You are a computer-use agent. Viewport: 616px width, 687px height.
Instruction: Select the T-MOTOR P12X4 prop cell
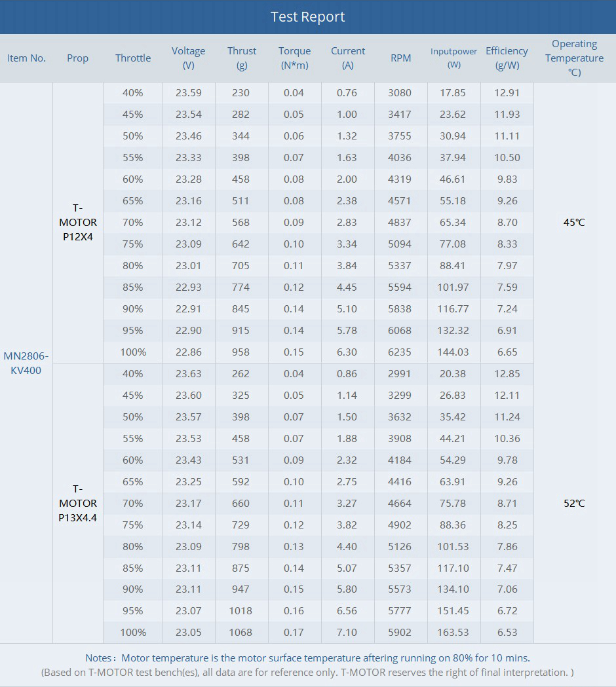click(78, 223)
